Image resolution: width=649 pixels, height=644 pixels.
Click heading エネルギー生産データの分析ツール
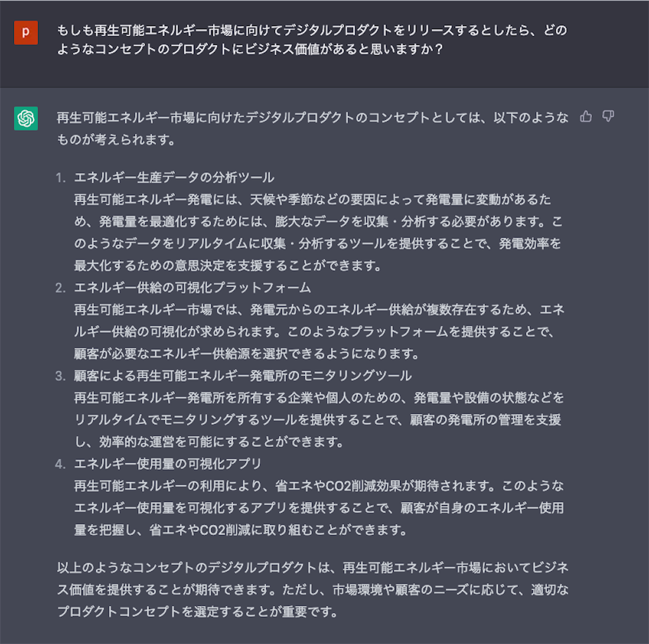click(x=174, y=177)
